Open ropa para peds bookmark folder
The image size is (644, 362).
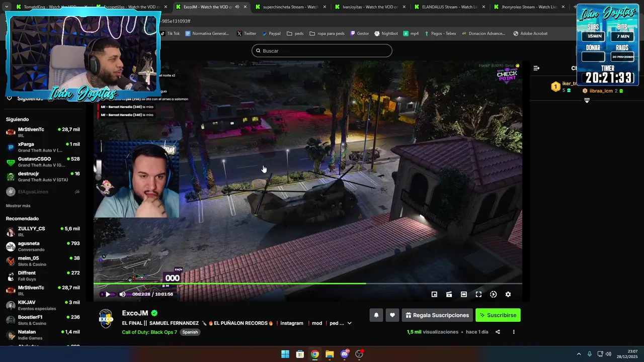click(x=327, y=34)
